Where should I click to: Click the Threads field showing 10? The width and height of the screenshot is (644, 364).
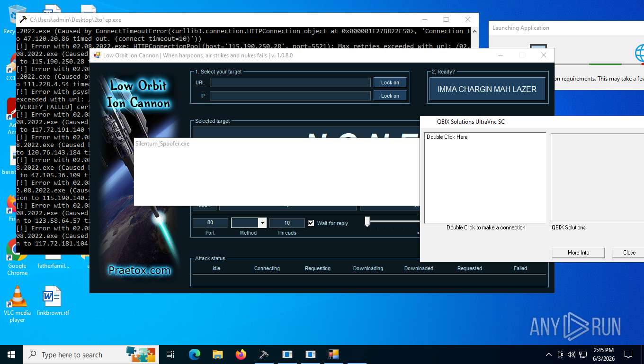[x=287, y=223]
